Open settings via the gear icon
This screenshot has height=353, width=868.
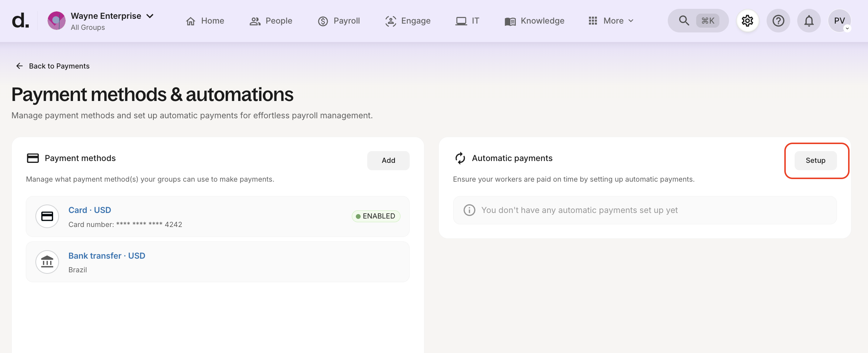coord(747,21)
